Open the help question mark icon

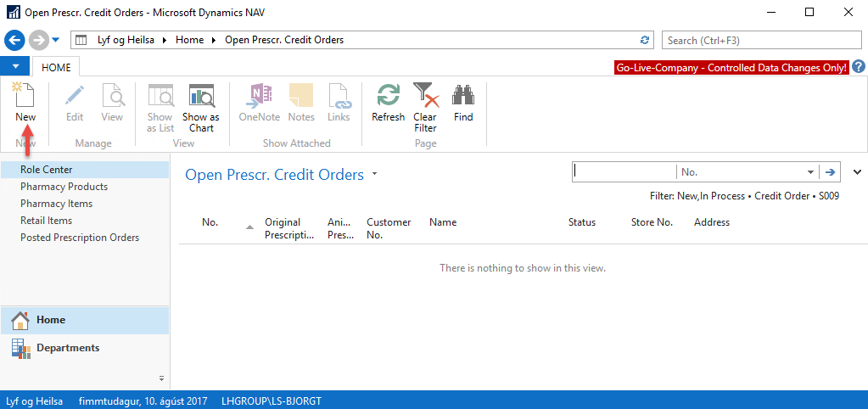click(858, 67)
